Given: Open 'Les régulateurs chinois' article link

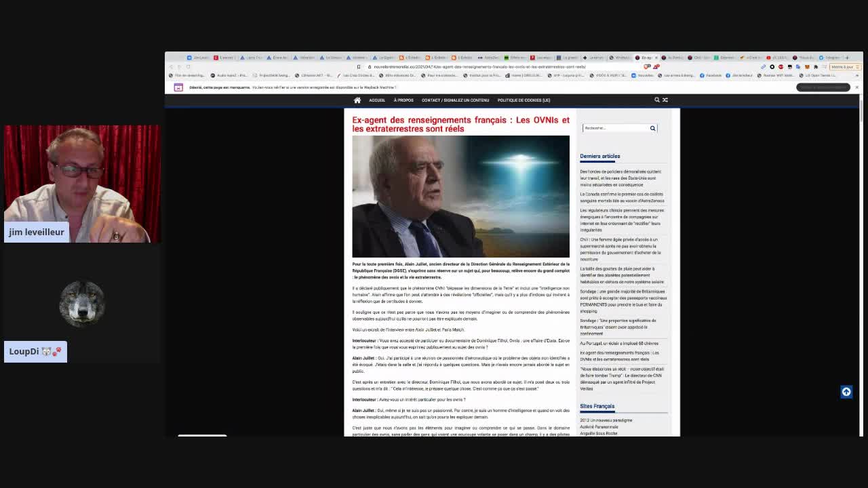Looking at the screenshot, I should point(621,220).
